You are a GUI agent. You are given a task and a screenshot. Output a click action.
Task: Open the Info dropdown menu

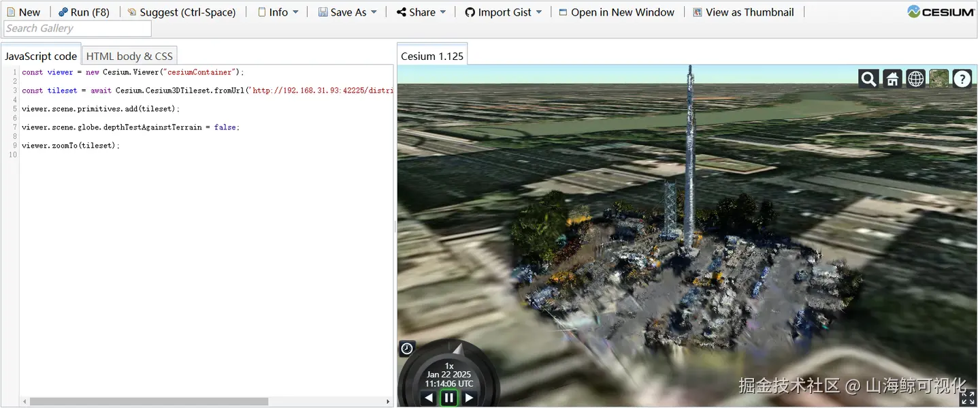(278, 12)
